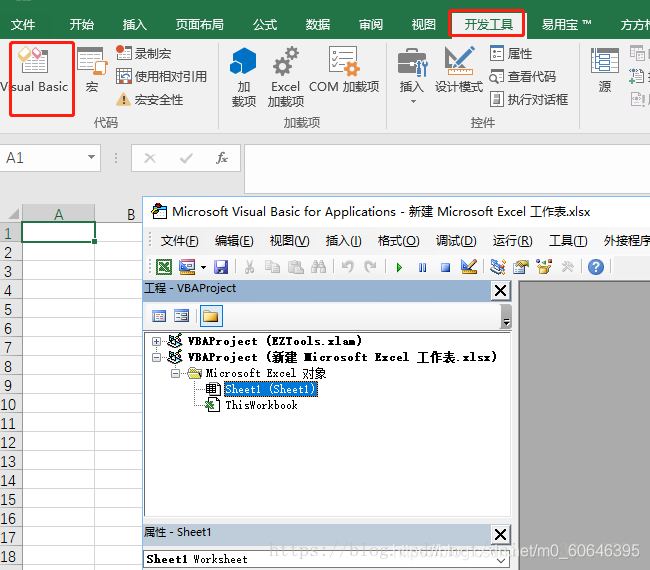Click the Save floppy disk icon
Screen dimensions: 650x570
pyautogui.click(x=221, y=267)
